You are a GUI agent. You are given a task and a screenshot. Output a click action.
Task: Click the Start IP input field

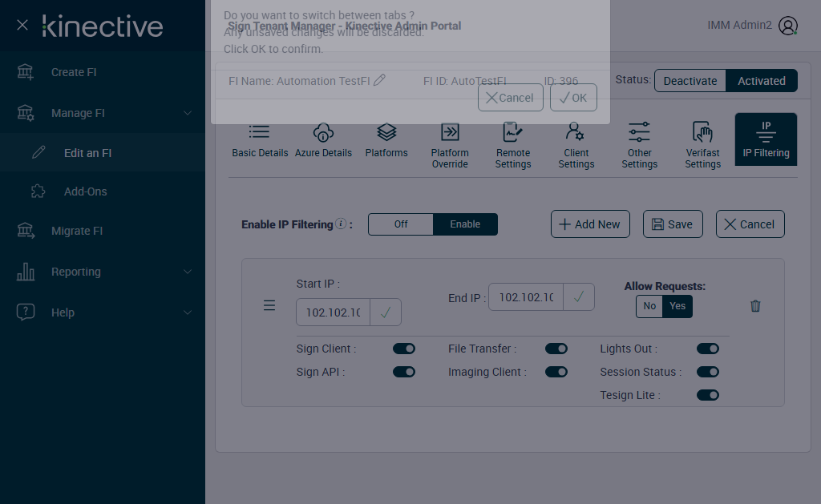333,312
